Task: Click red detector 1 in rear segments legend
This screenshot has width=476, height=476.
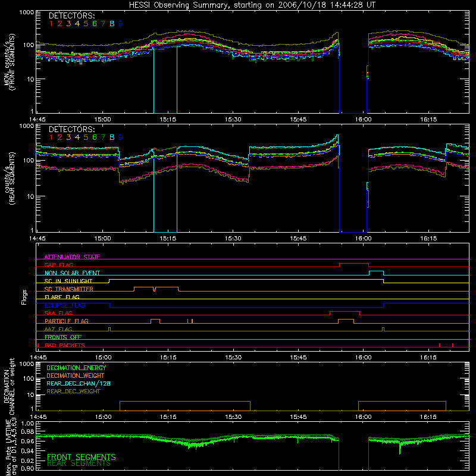Action: [51, 137]
